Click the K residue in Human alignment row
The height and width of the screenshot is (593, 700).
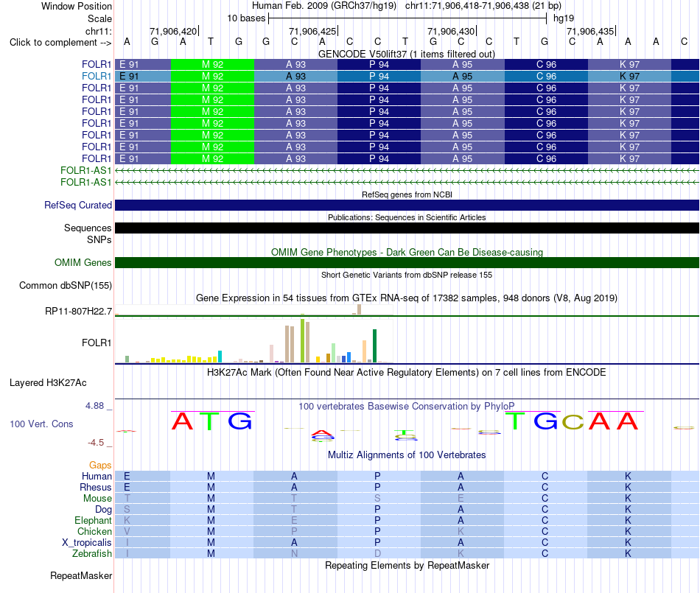click(x=628, y=476)
